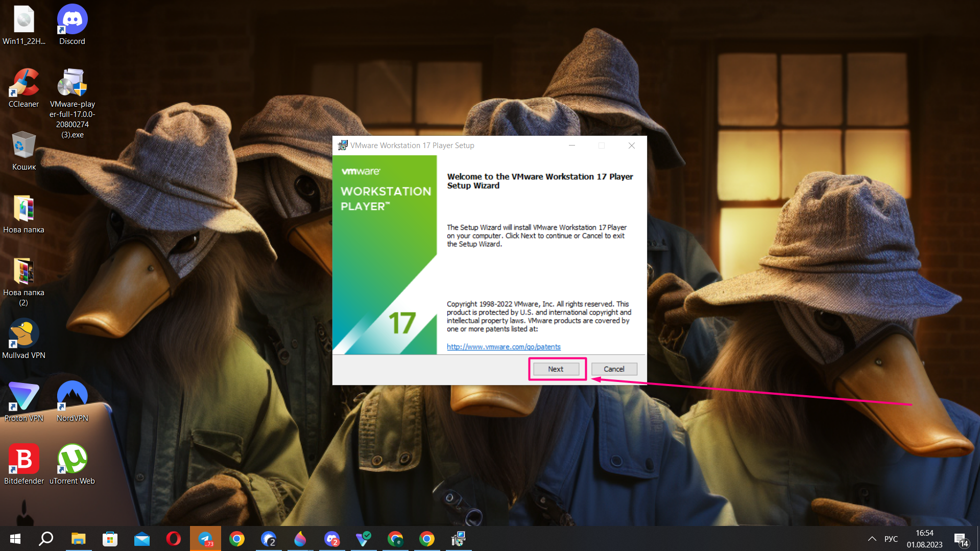980x551 pixels.
Task: Select the VMware-player-full-17.0.0 installer file
Action: tap(72, 103)
